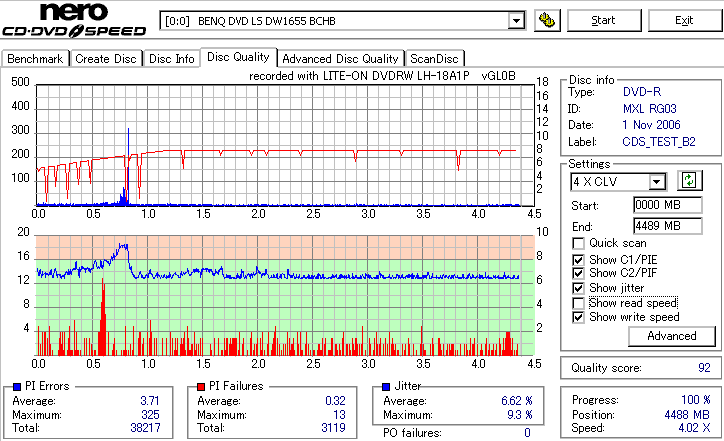Open the Advanced settings button
Viewport: 724px width, 441px height.
[x=672, y=336]
